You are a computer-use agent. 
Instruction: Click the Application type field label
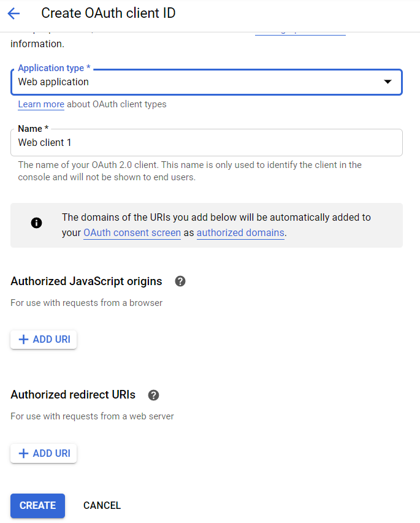coord(54,68)
